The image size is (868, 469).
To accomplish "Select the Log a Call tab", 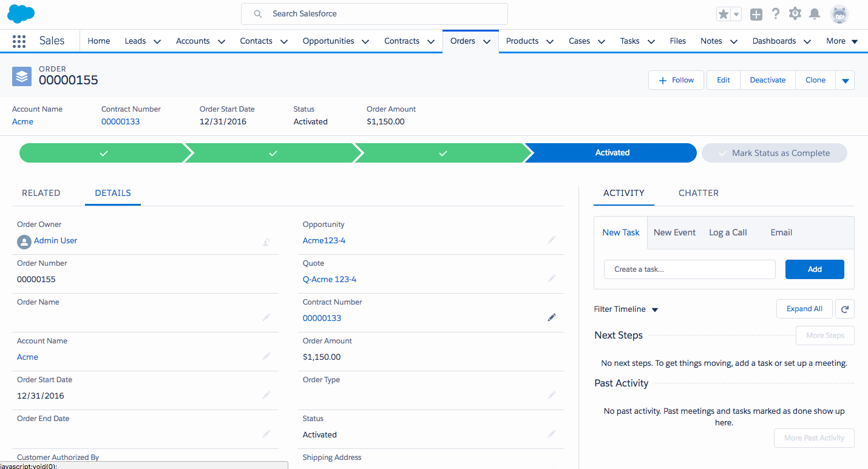I will click(728, 232).
